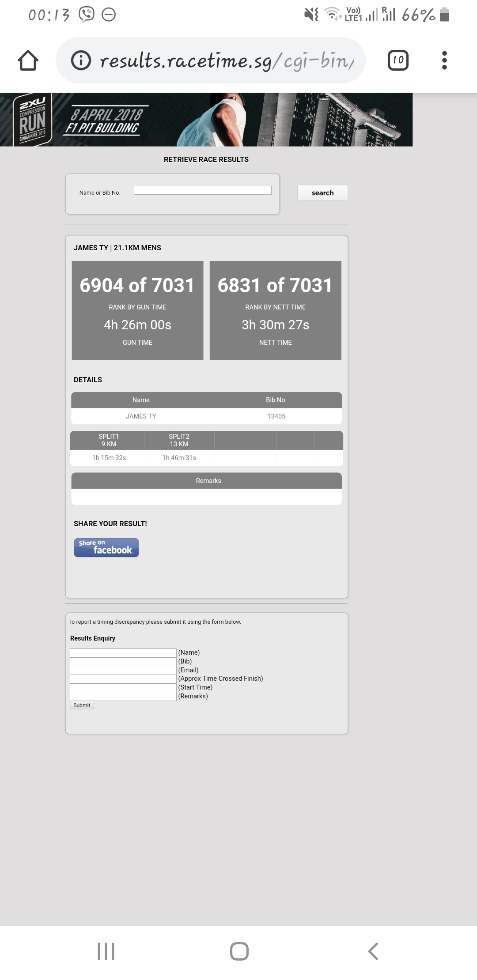477x980 pixels.
Task: Open the browser three-dot menu
Action: pos(444,60)
